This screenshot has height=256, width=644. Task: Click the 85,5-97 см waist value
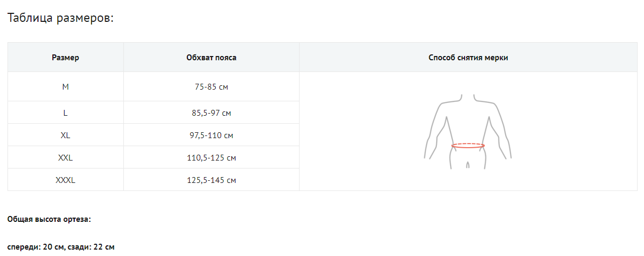click(x=211, y=113)
